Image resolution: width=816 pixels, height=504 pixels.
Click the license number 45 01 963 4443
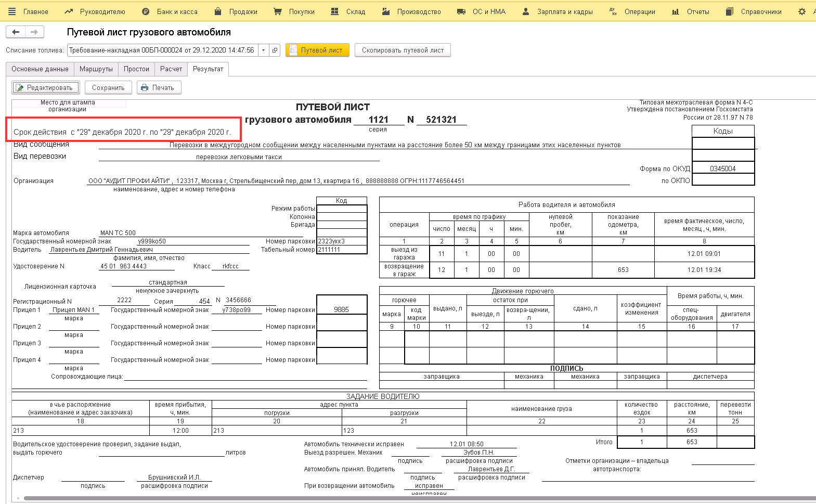[124, 266]
